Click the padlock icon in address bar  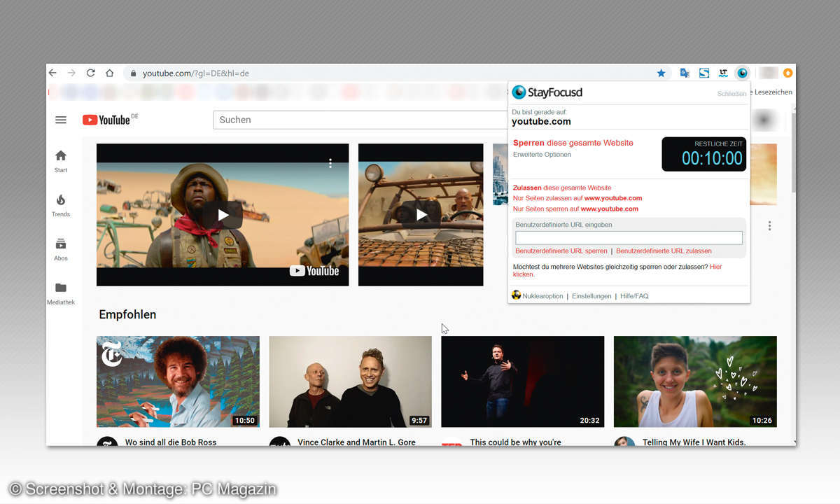pos(133,73)
